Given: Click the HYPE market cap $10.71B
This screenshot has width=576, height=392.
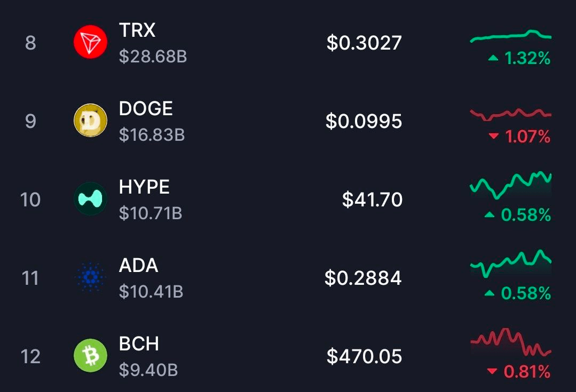Looking at the screenshot, I should (x=151, y=214).
